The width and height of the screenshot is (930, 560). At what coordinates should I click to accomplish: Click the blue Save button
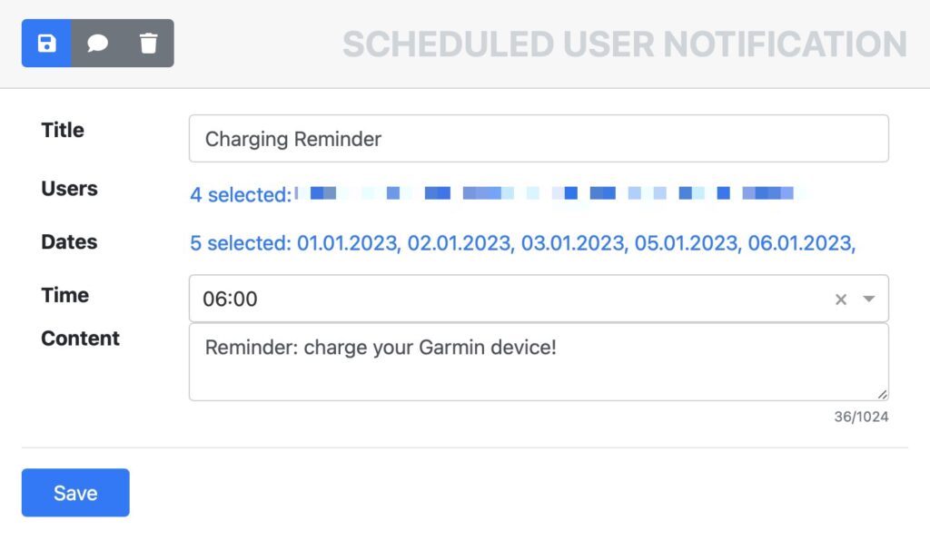(x=75, y=493)
